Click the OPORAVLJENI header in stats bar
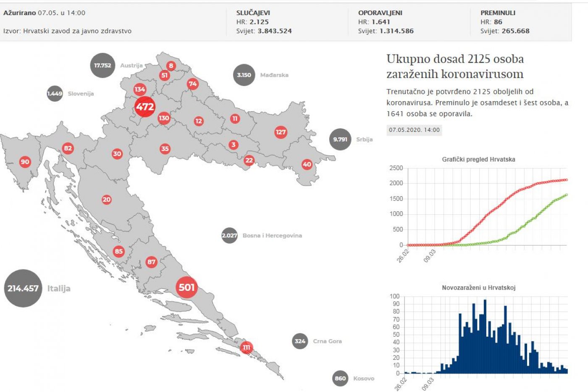Image resolution: width=588 pixels, height=392 pixels. 380,13
